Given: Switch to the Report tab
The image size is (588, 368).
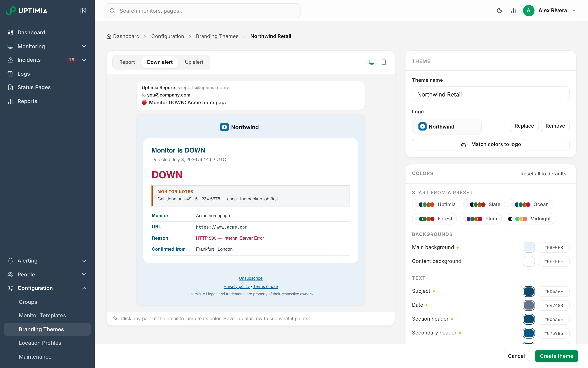Looking at the screenshot, I should 127,62.
